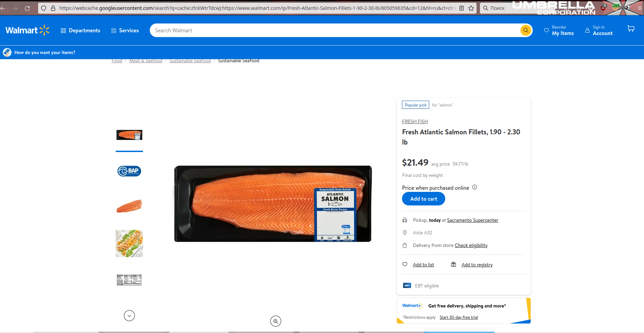This screenshot has width=644, height=333.
Task: Reload the page in browser
Action: point(27,8)
